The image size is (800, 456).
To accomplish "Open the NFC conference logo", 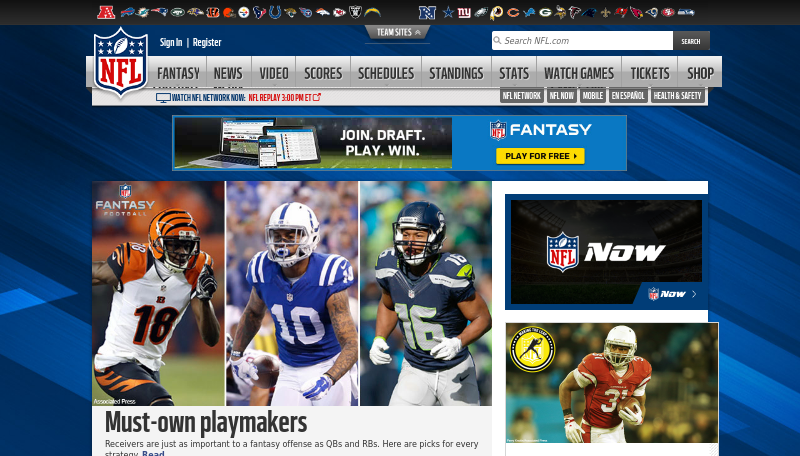I will click(428, 12).
